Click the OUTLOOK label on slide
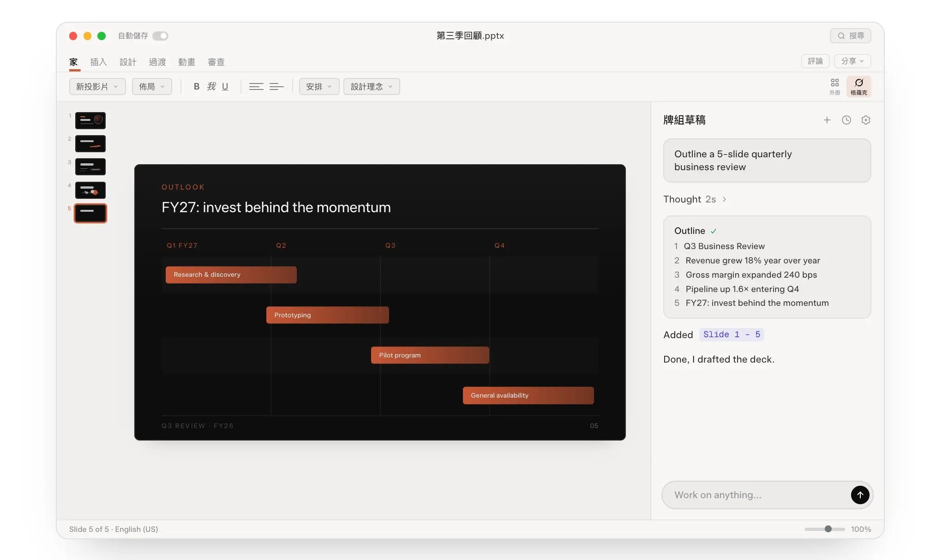This screenshot has width=936, height=560. 183,187
